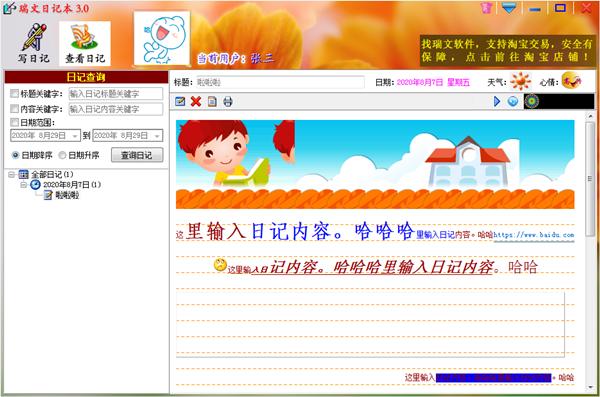600x397 pixels.
Task: Click the date text 2020年8月7日 星期五
Action: [433, 82]
